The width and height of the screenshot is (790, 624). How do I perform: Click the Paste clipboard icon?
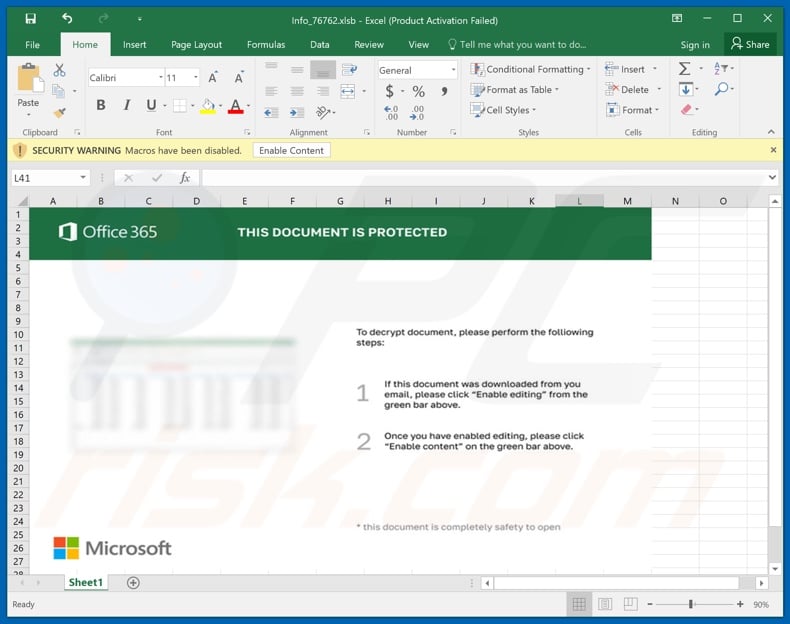tap(30, 79)
